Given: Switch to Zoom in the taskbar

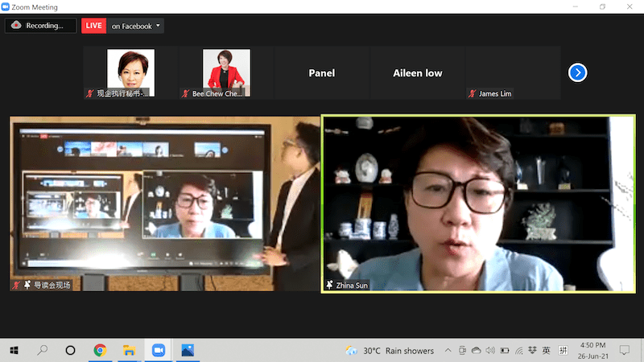Looking at the screenshot, I should [x=158, y=351].
